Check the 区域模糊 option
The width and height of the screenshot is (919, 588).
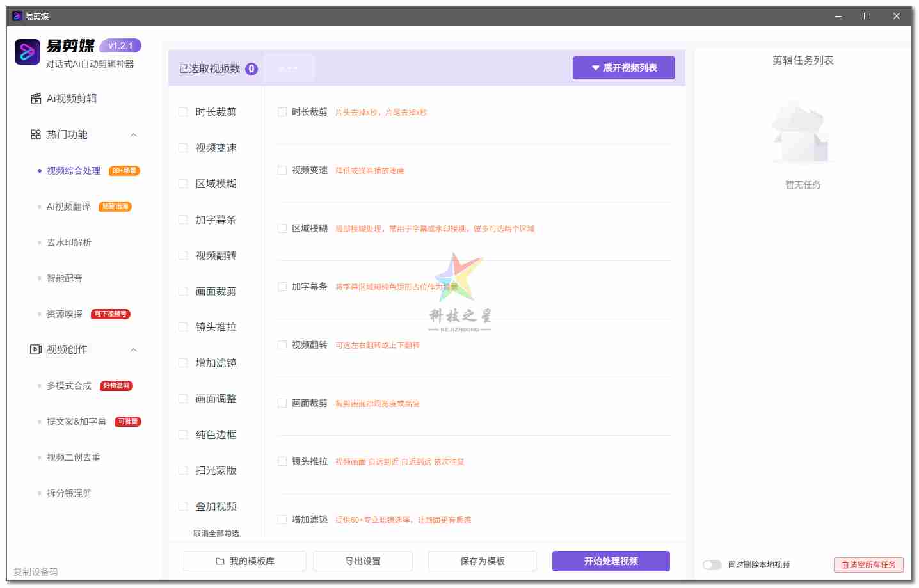[282, 228]
